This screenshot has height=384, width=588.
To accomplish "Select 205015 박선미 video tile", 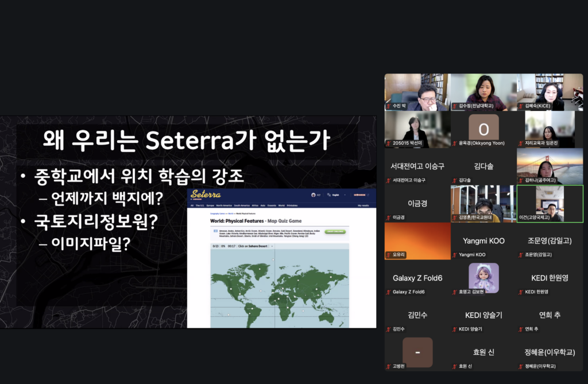I will pos(417,129).
